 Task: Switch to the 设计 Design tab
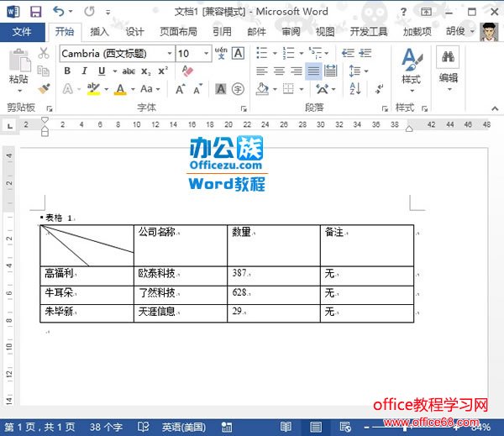pos(134,32)
